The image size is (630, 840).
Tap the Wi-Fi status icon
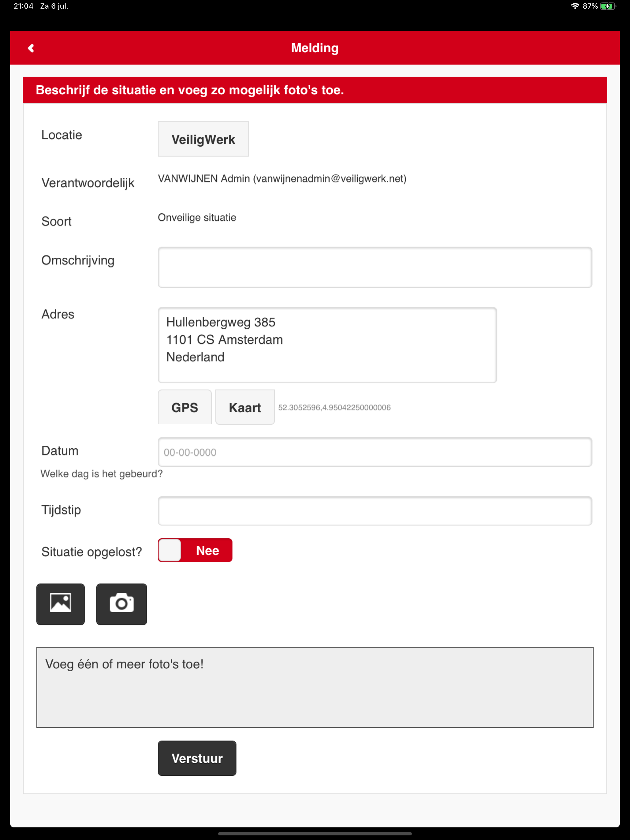click(x=575, y=6)
